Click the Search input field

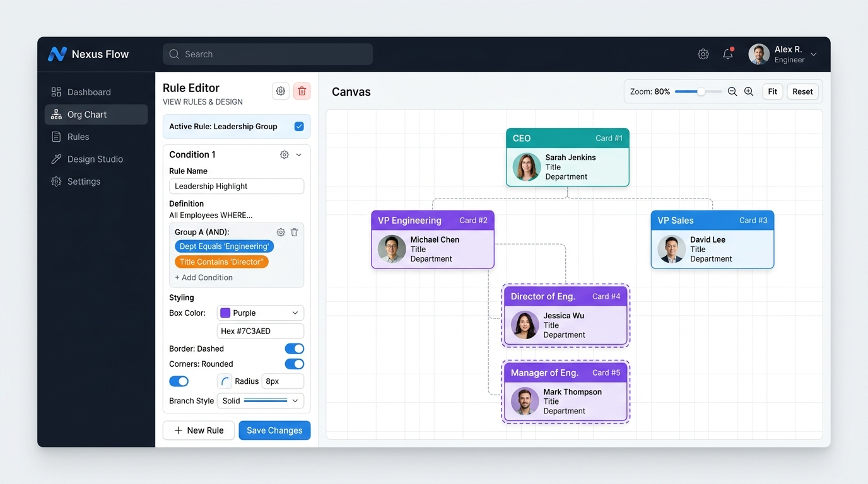pos(267,54)
